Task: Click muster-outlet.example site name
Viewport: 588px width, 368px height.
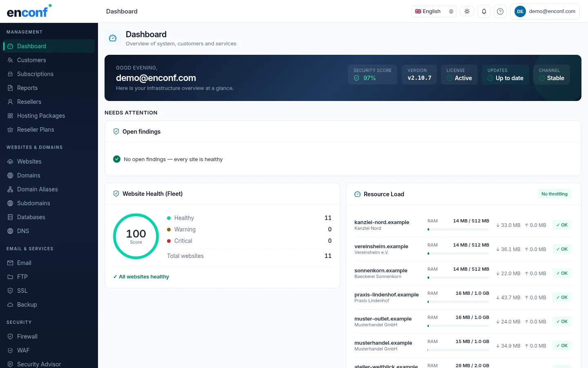Action: coord(383,319)
